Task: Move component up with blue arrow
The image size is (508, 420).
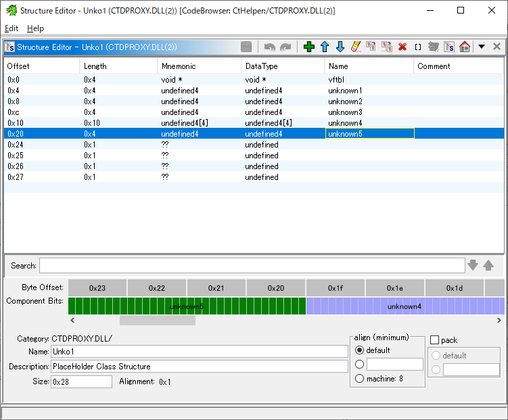Action: pyautogui.click(x=325, y=47)
